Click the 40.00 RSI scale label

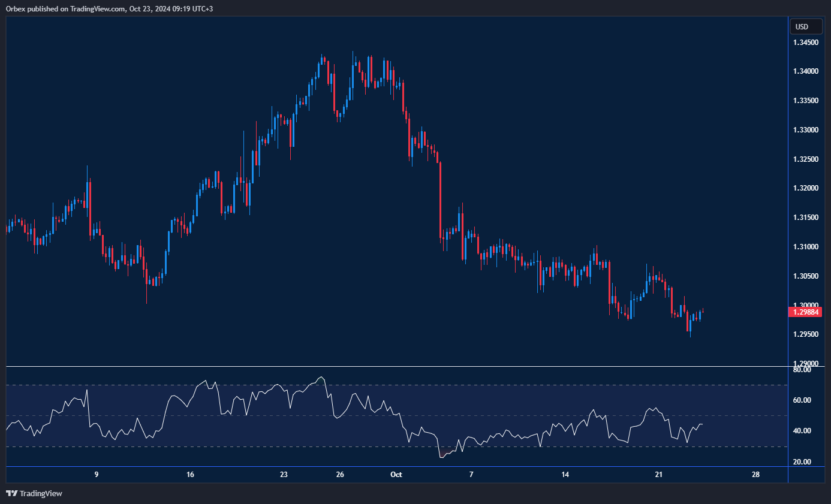point(802,431)
